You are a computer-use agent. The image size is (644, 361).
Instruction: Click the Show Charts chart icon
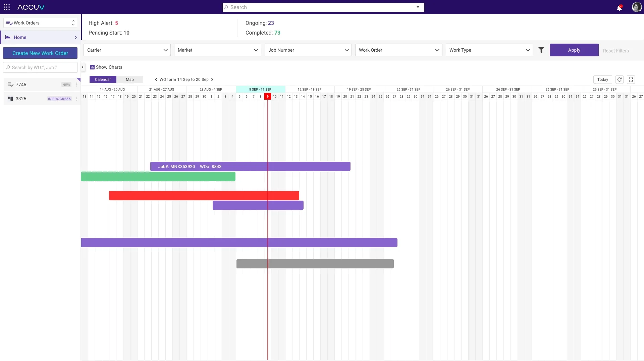coord(92,67)
